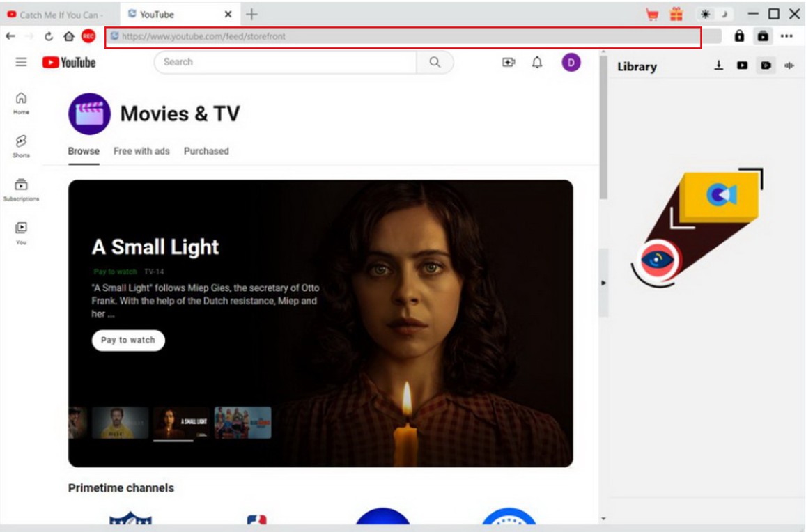
Task: Select the A Small Light carousel thumbnail
Action: (183, 421)
